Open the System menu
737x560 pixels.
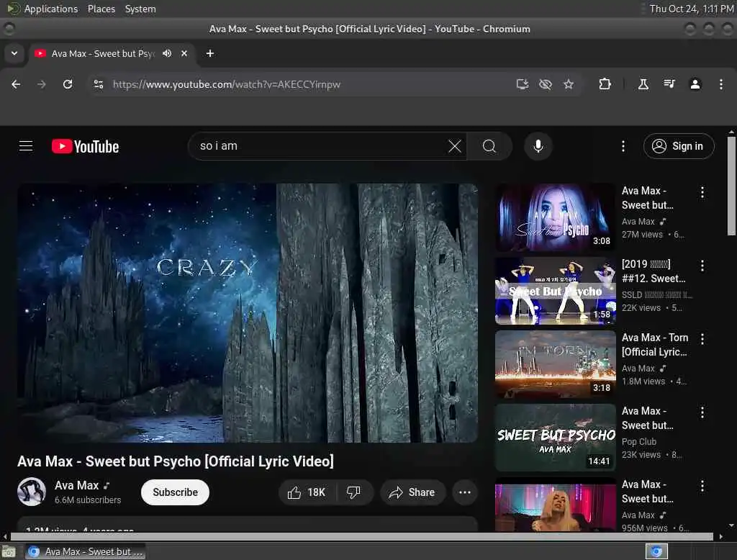coord(140,9)
